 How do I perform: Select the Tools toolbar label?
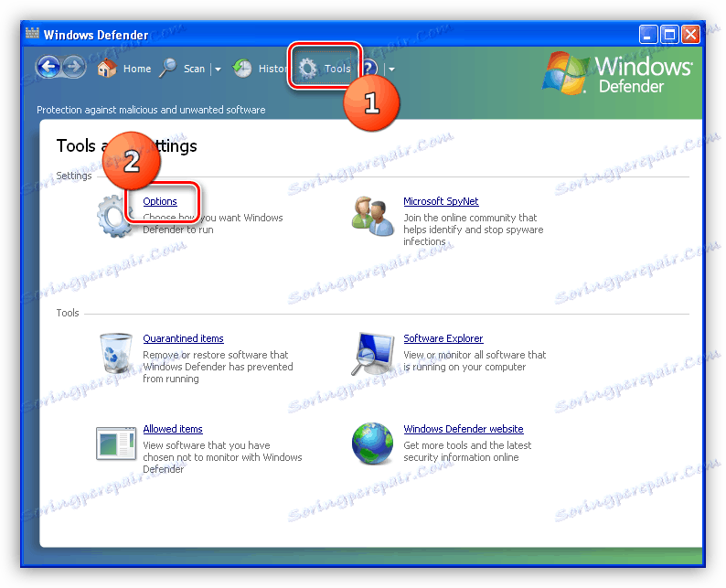pyautogui.click(x=337, y=69)
